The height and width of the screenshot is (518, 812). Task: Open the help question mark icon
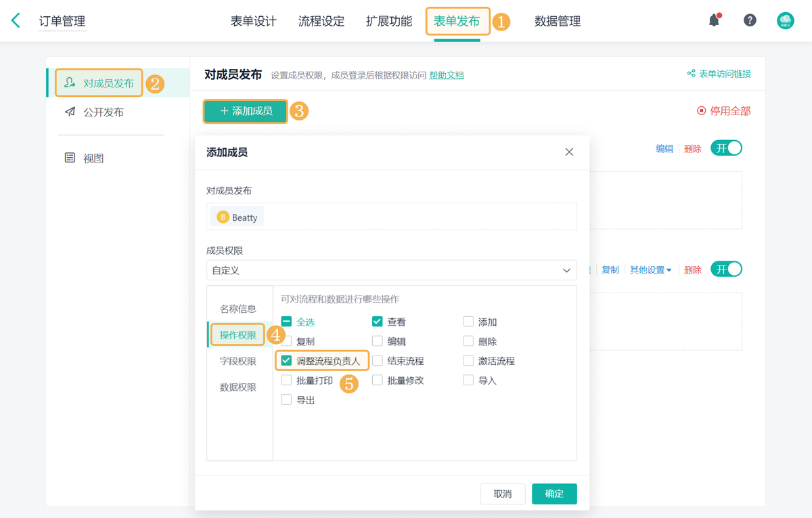point(750,20)
